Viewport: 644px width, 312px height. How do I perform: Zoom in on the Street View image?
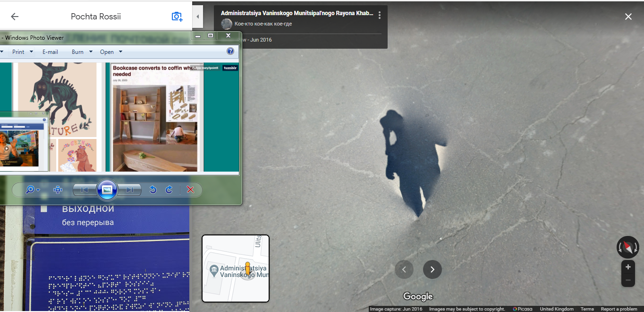pos(628,267)
